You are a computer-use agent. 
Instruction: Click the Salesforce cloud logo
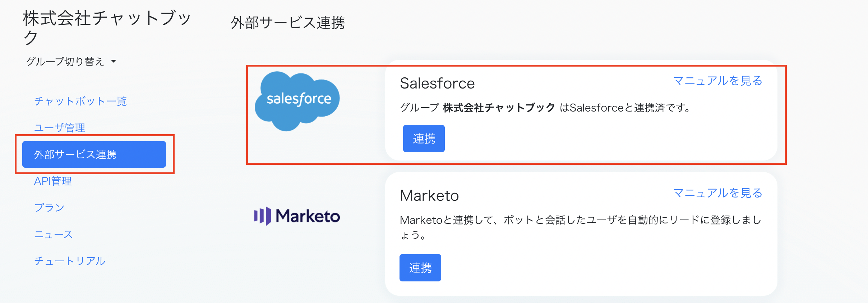(297, 101)
